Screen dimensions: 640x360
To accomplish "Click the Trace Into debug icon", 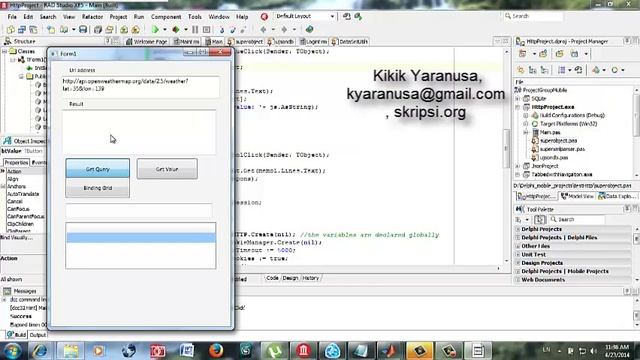I will coord(222,29).
